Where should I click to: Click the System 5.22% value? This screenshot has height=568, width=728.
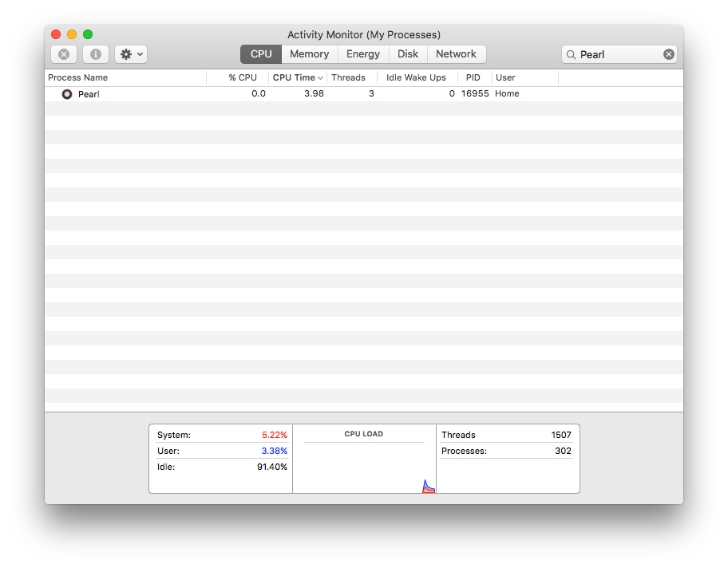[275, 435]
